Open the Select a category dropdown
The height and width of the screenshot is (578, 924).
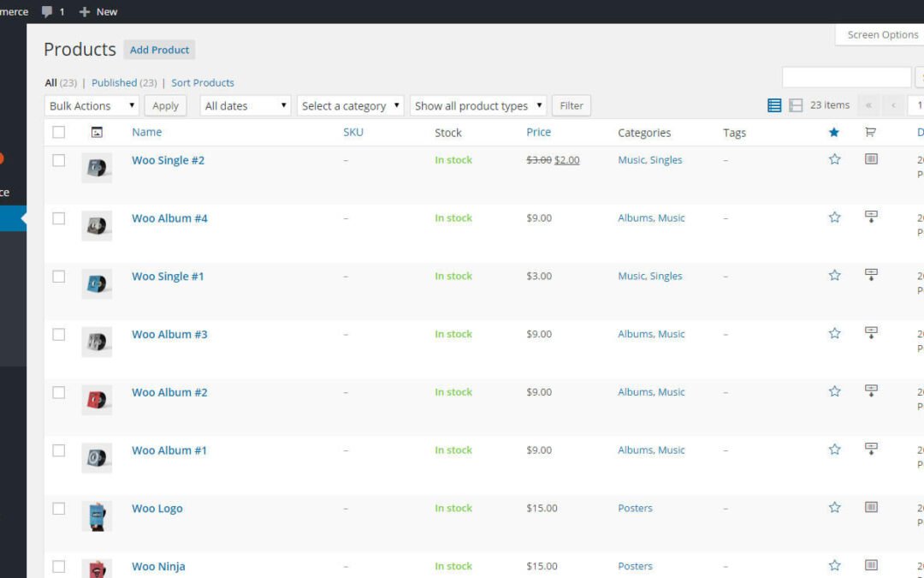(x=350, y=106)
